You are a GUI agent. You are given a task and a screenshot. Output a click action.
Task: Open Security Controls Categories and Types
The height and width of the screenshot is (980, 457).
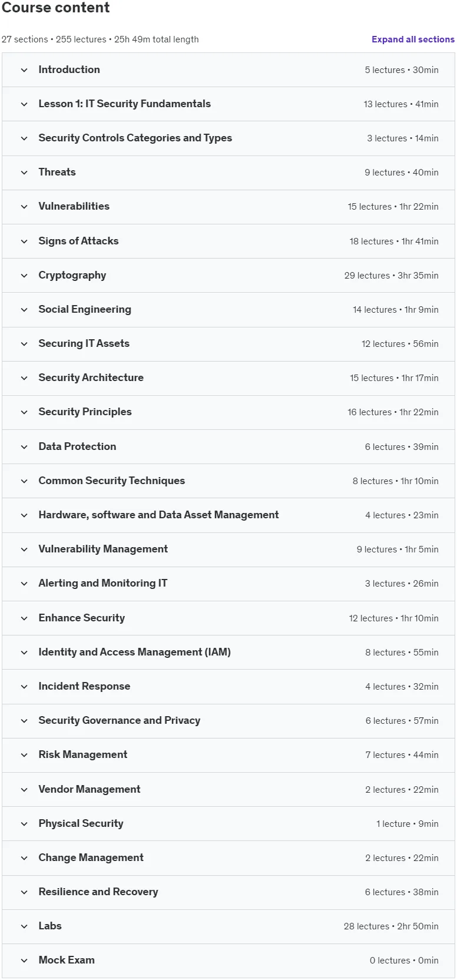[x=228, y=138]
